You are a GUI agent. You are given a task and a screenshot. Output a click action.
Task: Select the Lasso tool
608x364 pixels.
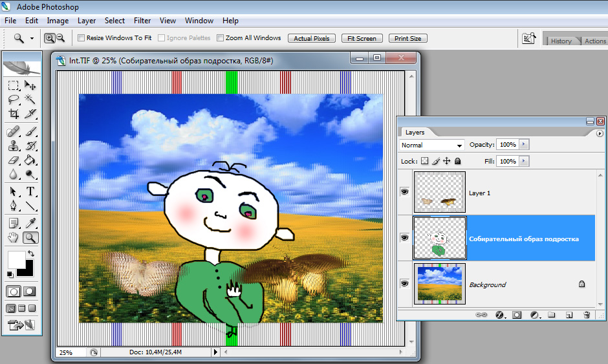(x=13, y=100)
